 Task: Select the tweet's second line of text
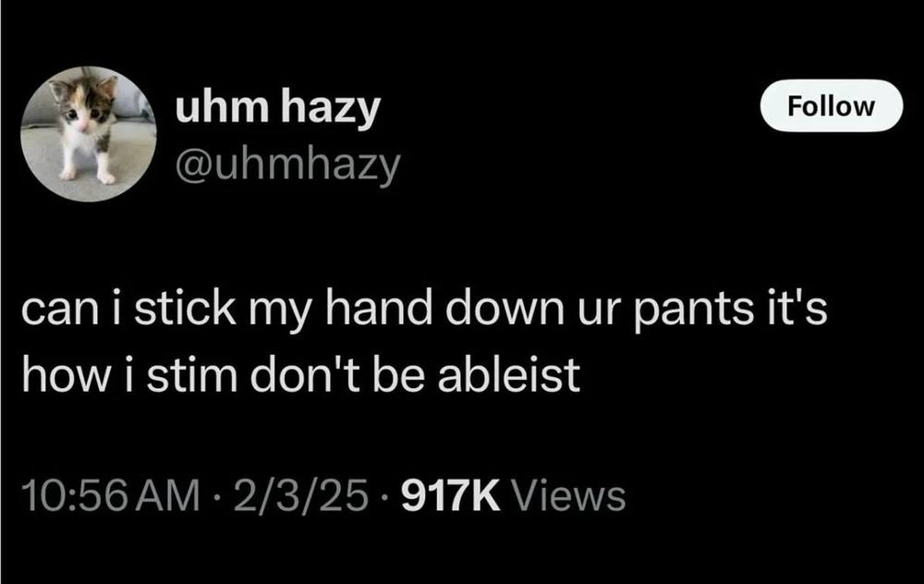[300, 375]
